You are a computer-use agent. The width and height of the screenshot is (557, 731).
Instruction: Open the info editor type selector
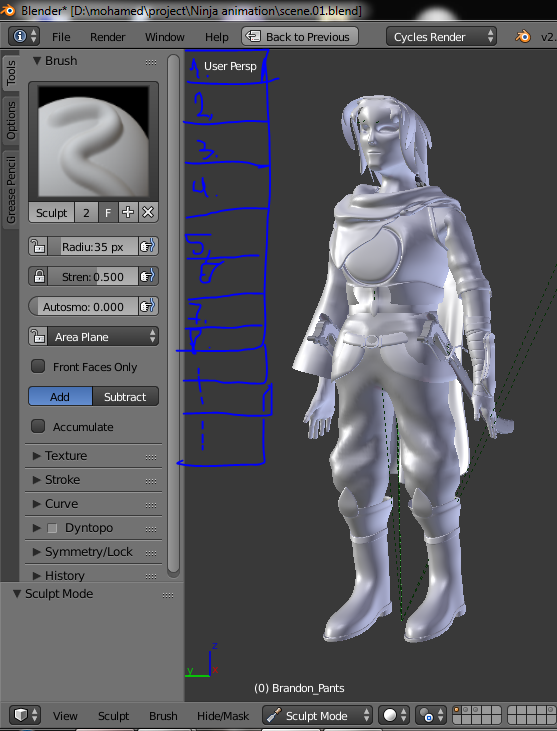tap(24, 36)
